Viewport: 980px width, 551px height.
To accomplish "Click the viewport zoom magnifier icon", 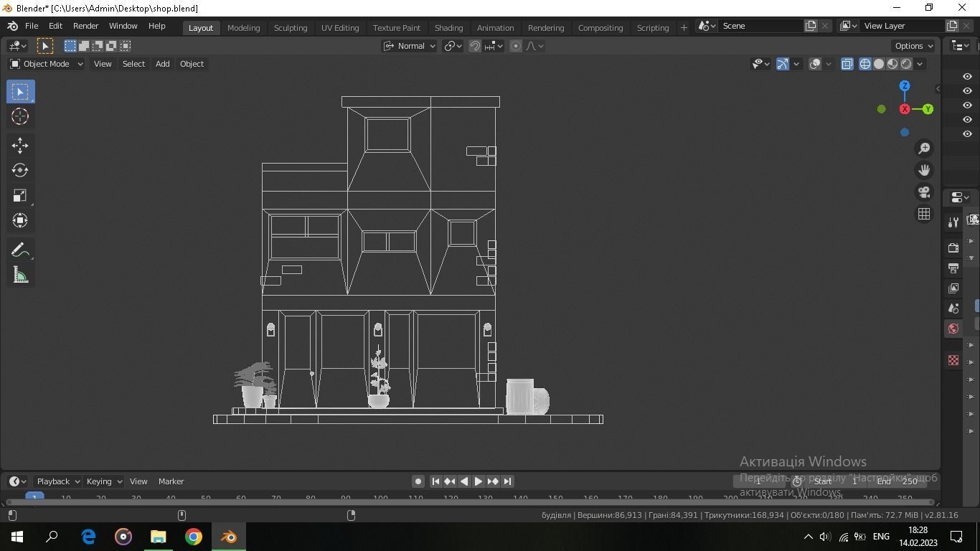I will point(924,148).
